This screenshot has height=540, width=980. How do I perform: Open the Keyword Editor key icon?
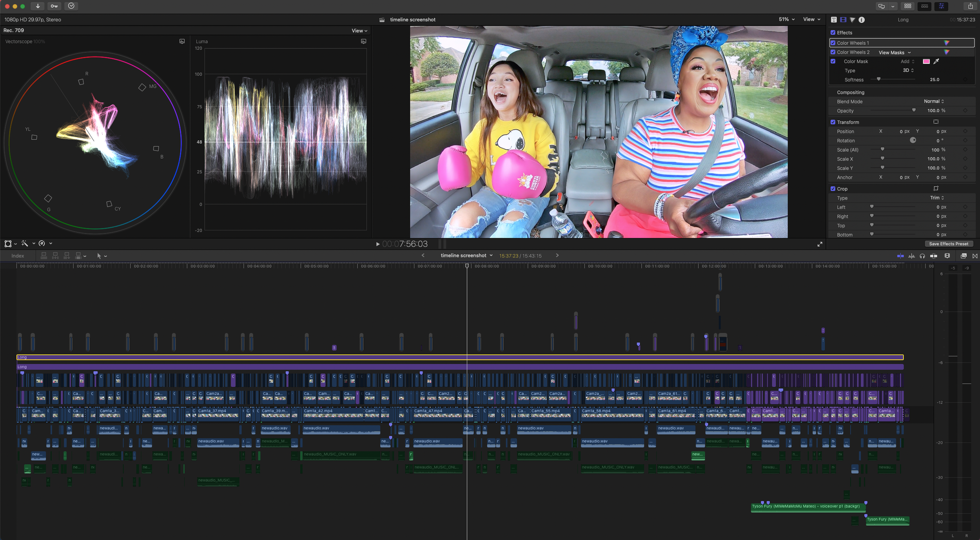click(54, 6)
